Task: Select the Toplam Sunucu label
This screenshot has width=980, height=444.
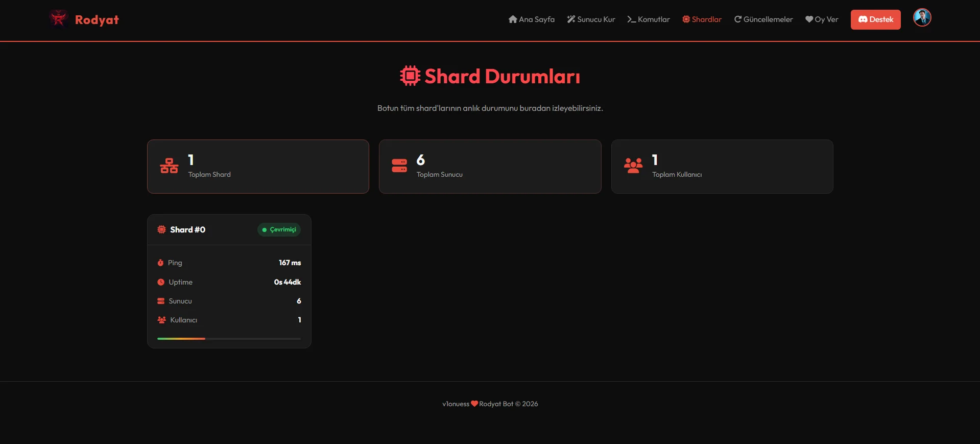Action: 439,174
